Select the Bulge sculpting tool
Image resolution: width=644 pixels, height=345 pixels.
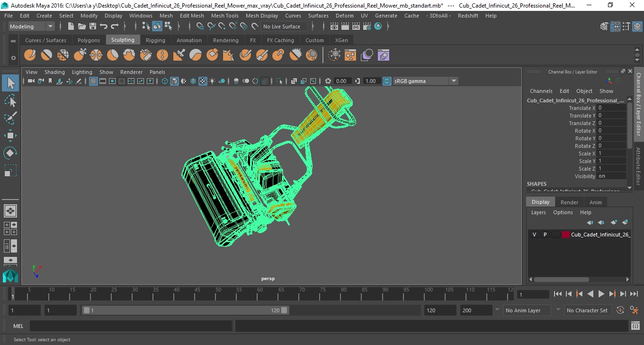pos(278,55)
